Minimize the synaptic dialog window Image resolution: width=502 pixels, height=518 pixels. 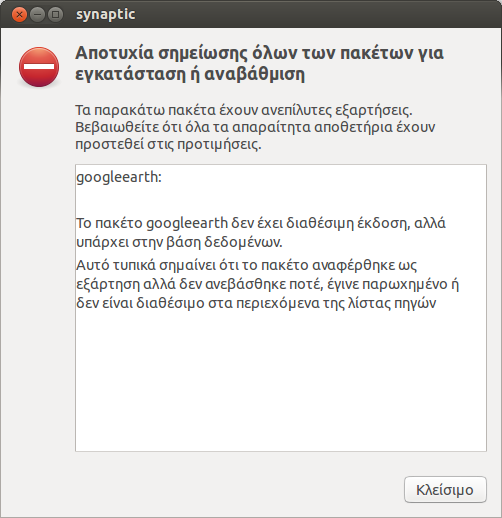click(x=37, y=15)
